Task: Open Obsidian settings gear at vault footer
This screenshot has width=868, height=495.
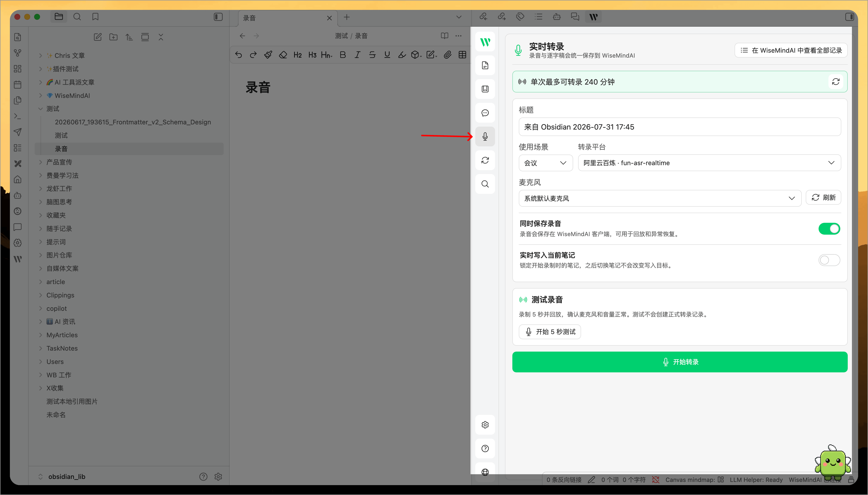Action: pos(218,477)
